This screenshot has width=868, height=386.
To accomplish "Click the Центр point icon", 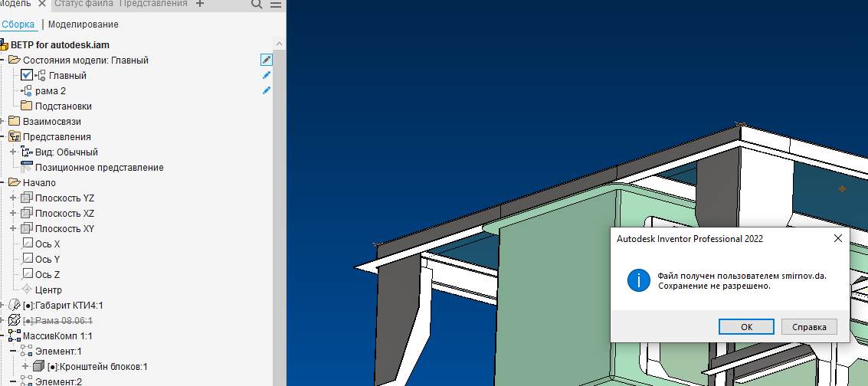I will [x=27, y=289].
